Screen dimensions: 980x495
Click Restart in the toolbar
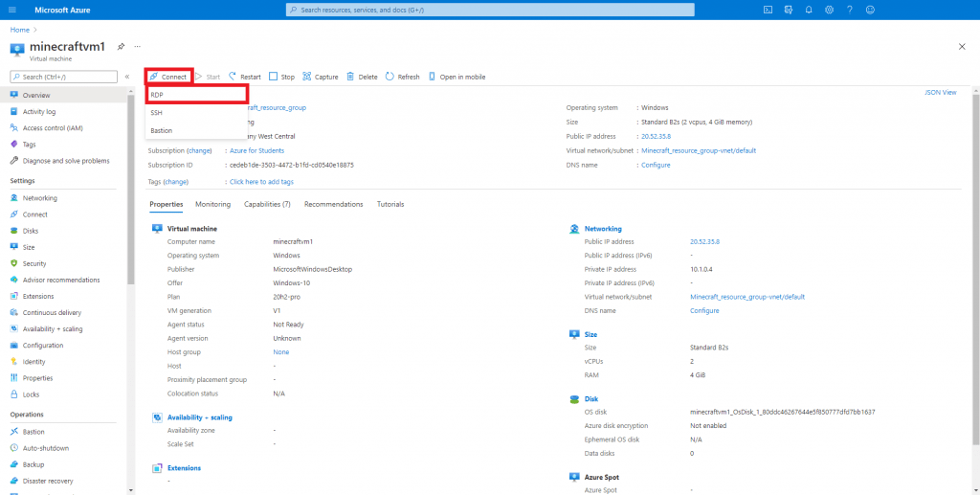coord(244,77)
